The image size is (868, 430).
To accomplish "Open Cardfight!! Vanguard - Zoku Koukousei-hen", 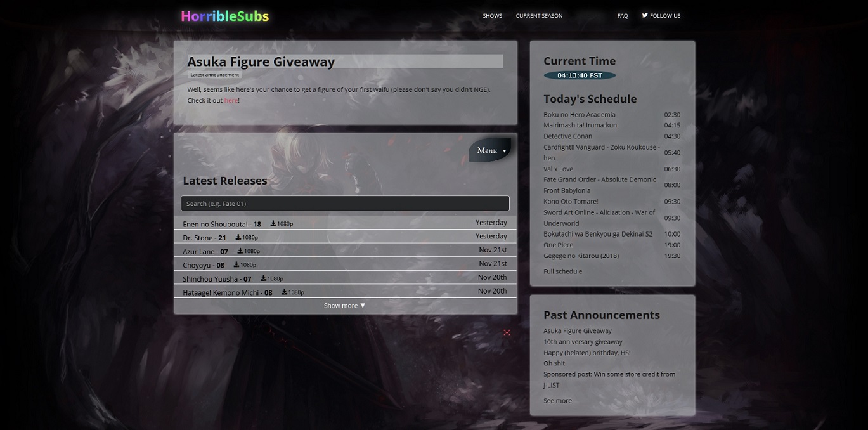I will pyautogui.click(x=602, y=152).
